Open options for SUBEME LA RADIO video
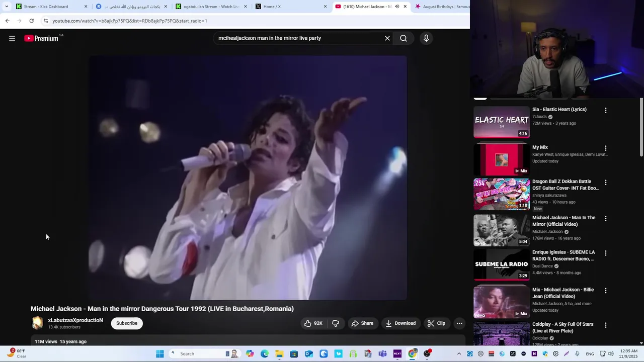This screenshot has width=644, height=362. click(606, 253)
